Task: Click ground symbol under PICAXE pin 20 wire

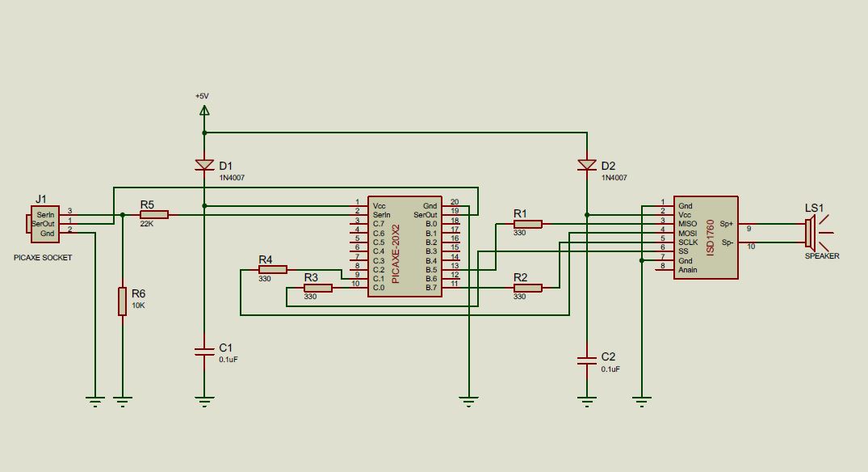Action: coord(468,402)
